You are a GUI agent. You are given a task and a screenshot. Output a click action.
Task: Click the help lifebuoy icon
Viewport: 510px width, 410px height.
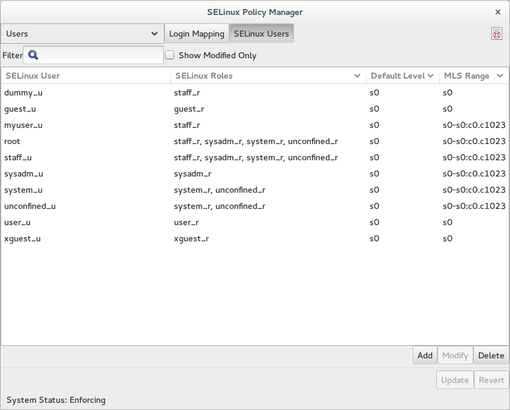point(496,34)
